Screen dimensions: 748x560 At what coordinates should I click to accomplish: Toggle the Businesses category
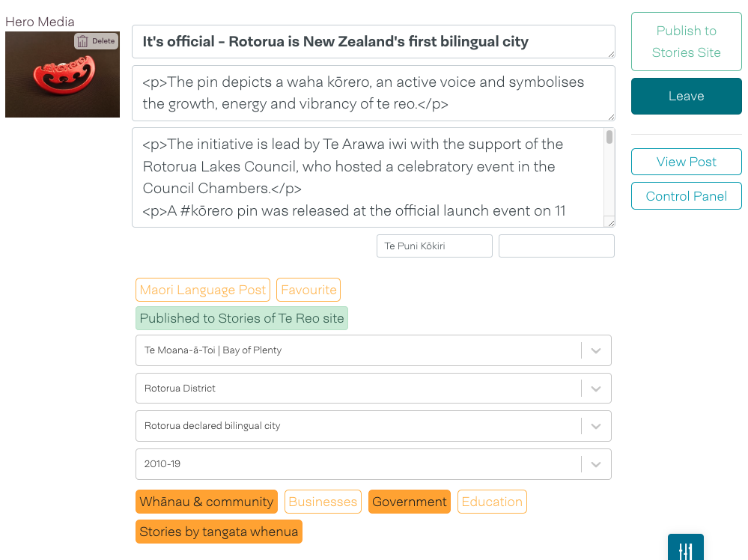click(x=323, y=502)
